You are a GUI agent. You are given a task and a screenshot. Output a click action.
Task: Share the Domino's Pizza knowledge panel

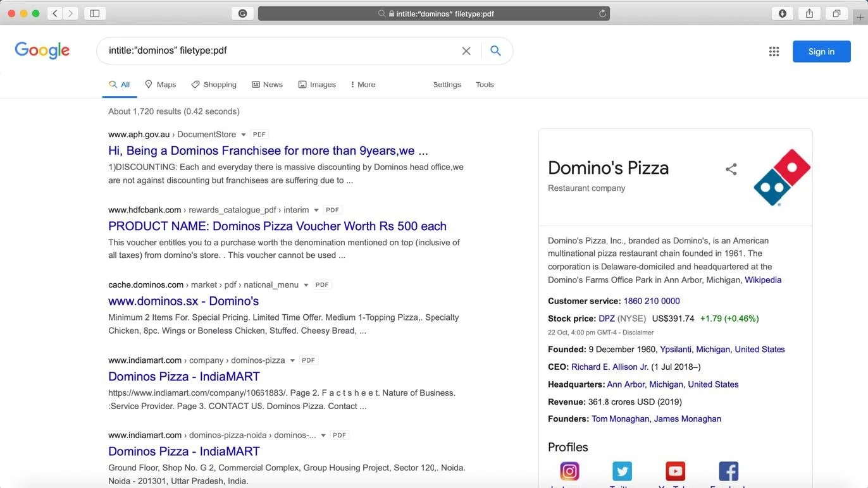pyautogui.click(x=731, y=169)
